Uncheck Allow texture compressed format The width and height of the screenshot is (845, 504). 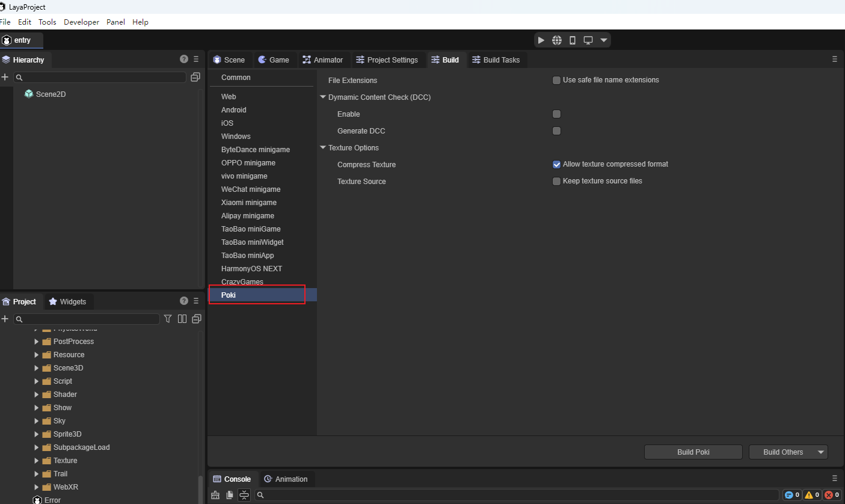(556, 164)
